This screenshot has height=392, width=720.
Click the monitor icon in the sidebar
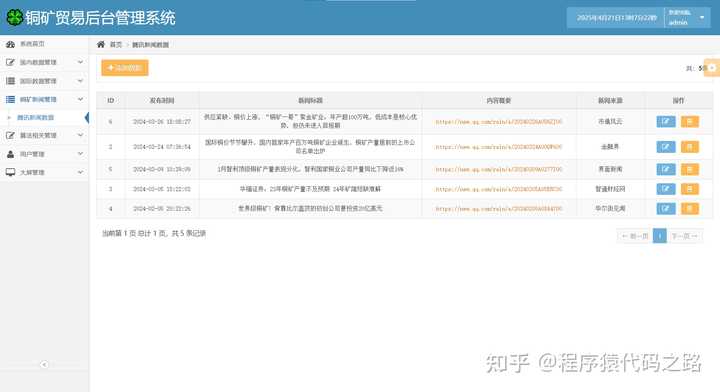(10, 173)
